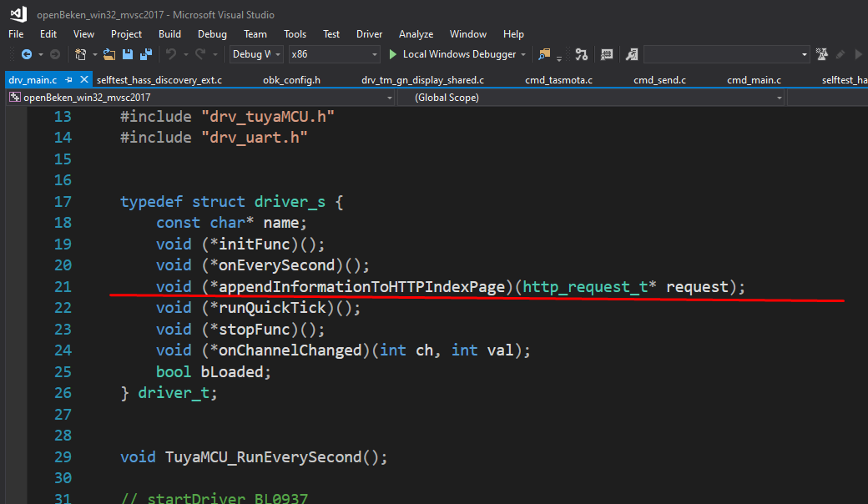Viewport: 868px width, 504px height.
Task: Open the empty toolbar combo box dropdown arrow
Action: point(805,55)
